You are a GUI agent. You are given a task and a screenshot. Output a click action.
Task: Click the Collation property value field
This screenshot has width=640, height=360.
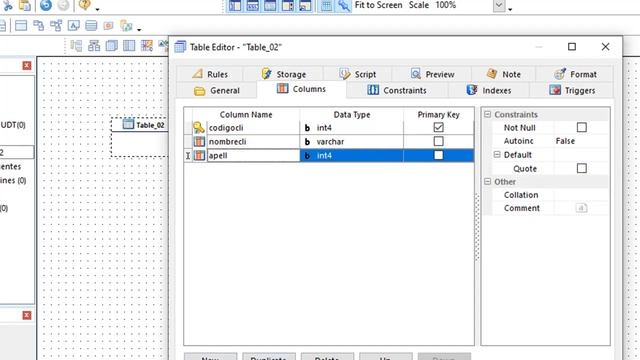581,195
